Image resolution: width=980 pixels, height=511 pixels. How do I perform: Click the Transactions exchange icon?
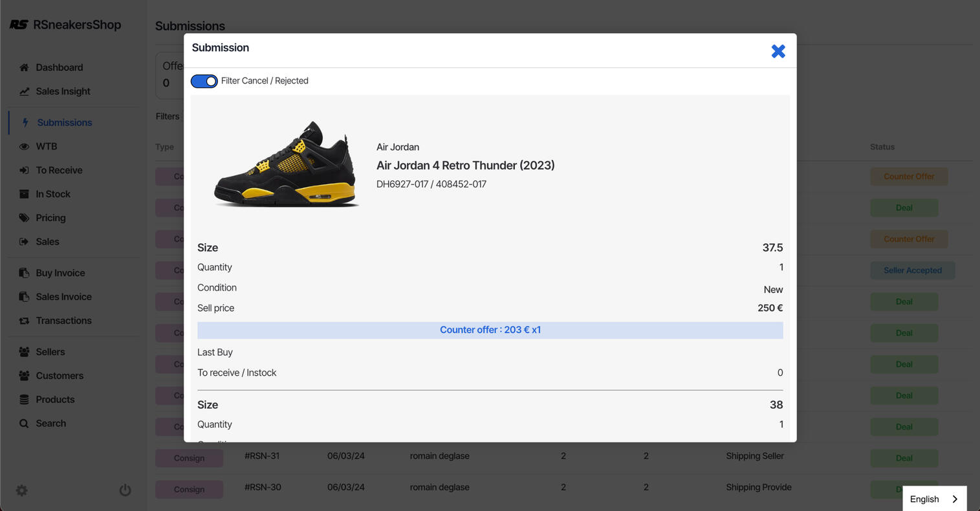tap(24, 321)
